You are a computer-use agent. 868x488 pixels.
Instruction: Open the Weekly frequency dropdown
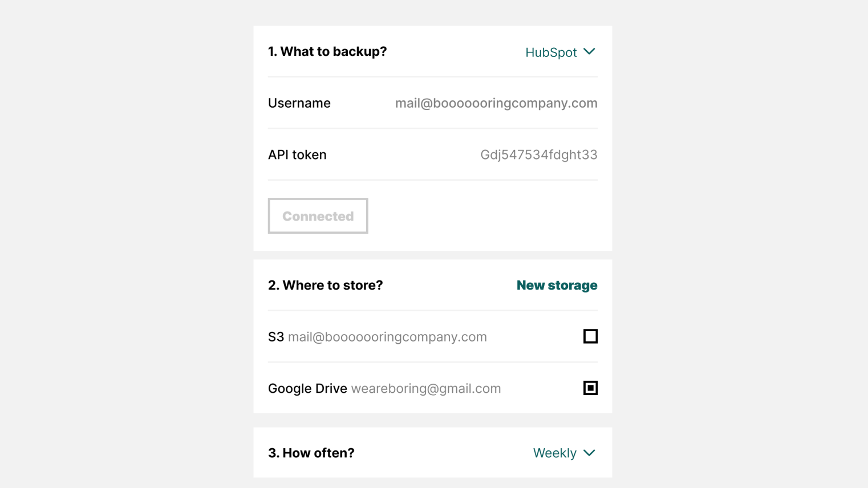554,453
